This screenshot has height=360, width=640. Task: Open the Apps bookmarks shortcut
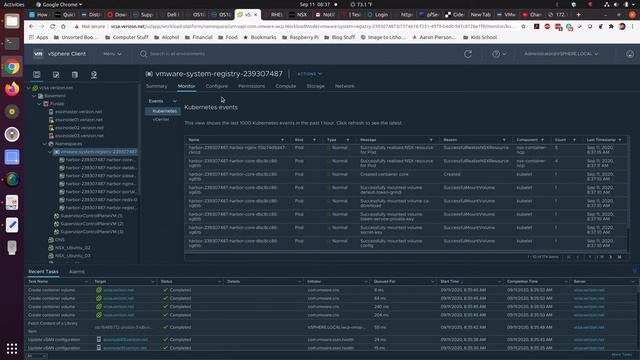39,37
